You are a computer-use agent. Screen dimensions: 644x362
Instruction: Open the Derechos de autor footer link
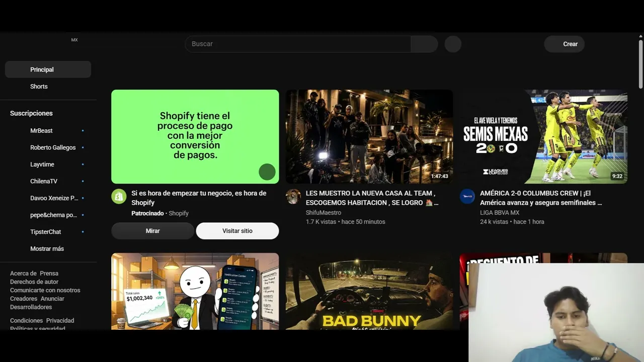(34, 282)
